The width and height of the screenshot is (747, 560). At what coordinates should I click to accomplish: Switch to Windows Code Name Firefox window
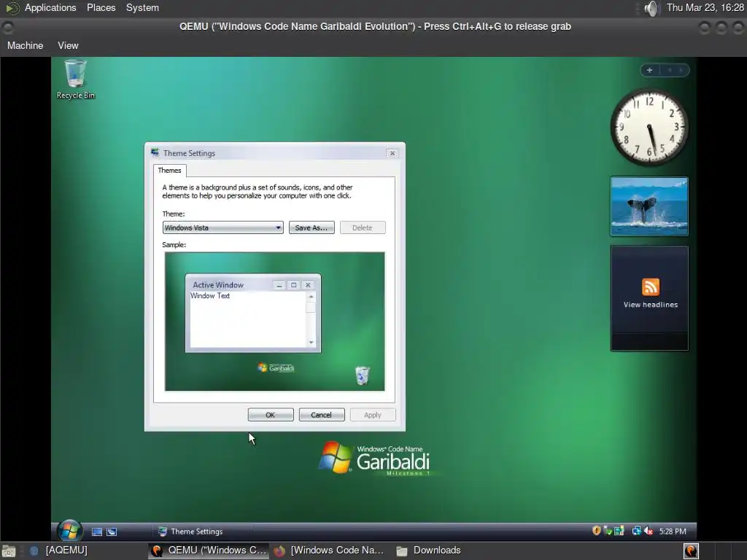click(329, 551)
